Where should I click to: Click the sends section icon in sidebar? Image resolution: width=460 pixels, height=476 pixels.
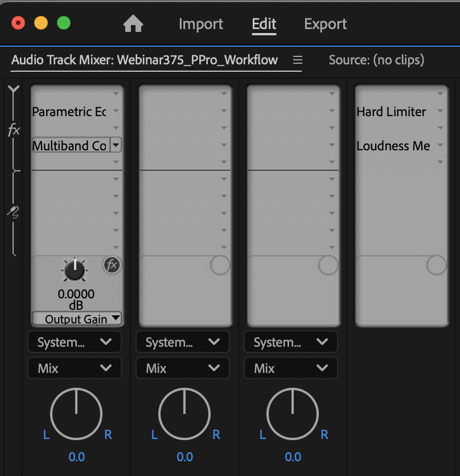(x=14, y=213)
